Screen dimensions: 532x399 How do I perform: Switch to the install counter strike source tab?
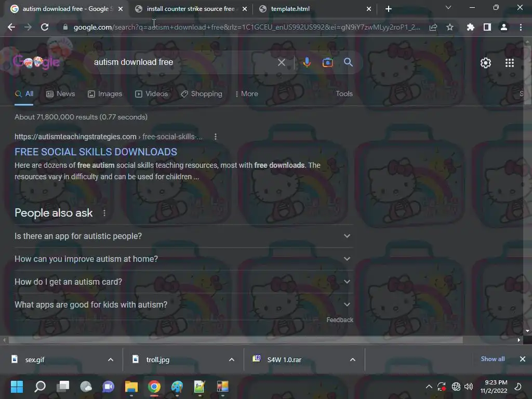[190, 9]
